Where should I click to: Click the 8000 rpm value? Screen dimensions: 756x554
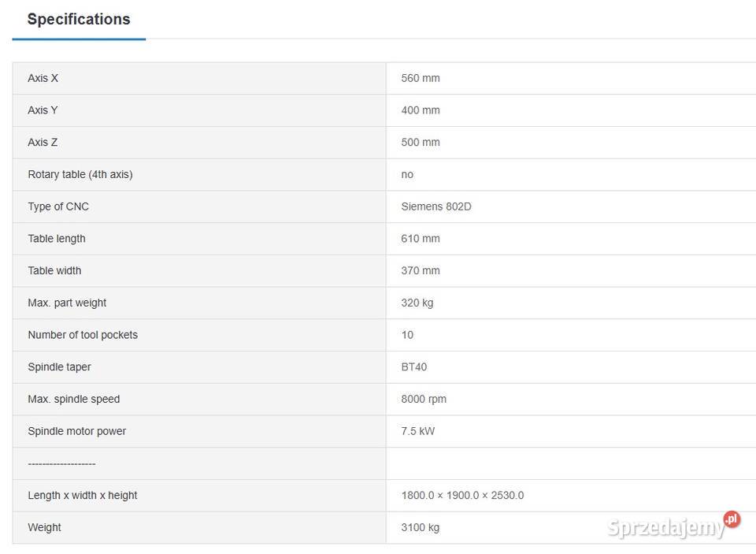424,399
